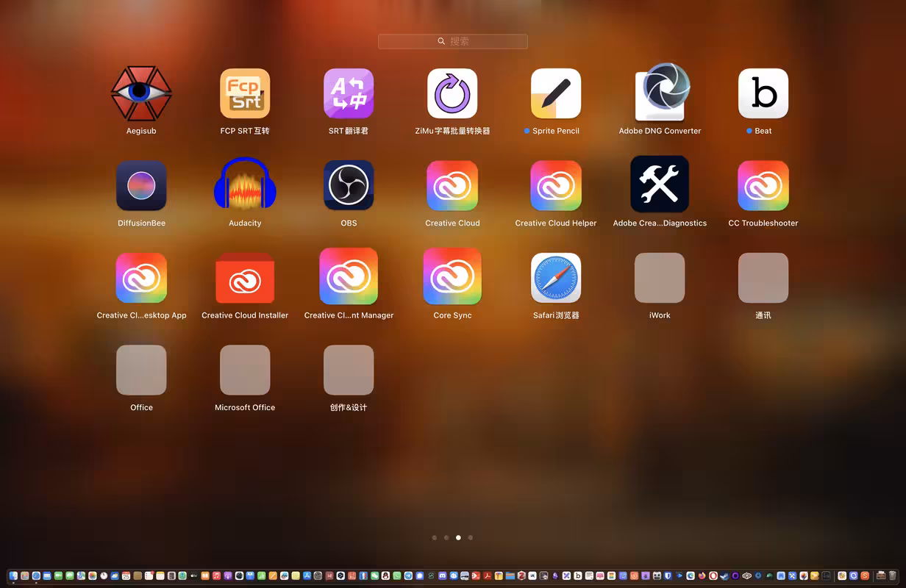The height and width of the screenshot is (588, 906).
Task: Go to the fourth Launchpad page dot
Action: point(471,537)
